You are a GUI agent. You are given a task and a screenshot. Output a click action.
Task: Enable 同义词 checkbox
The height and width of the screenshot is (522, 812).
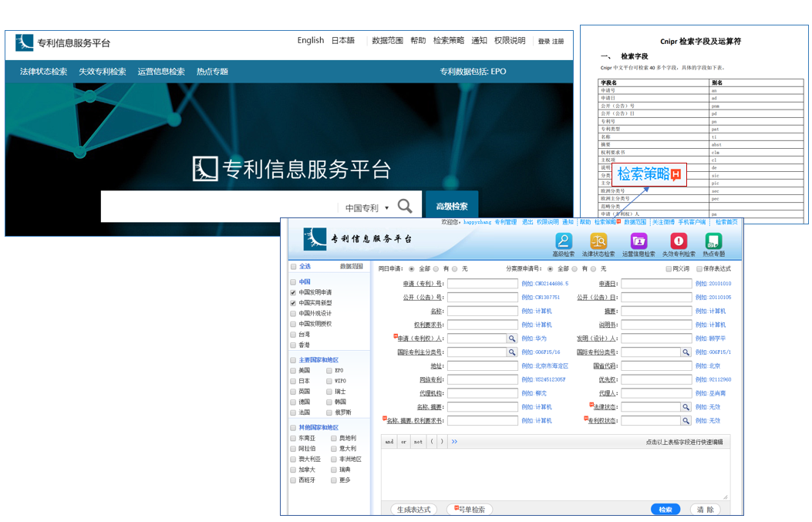(x=669, y=269)
